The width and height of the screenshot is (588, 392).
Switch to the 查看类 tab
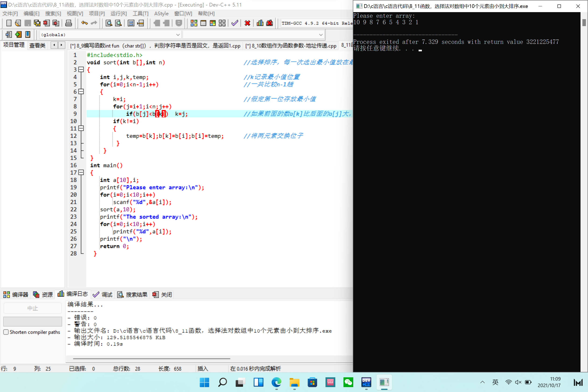37,45
